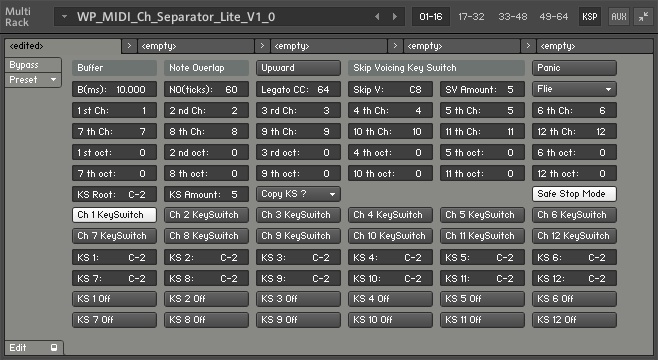658x360 pixels.
Task: Toggle Ch 6 KeySwitch button
Action: click(x=574, y=215)
